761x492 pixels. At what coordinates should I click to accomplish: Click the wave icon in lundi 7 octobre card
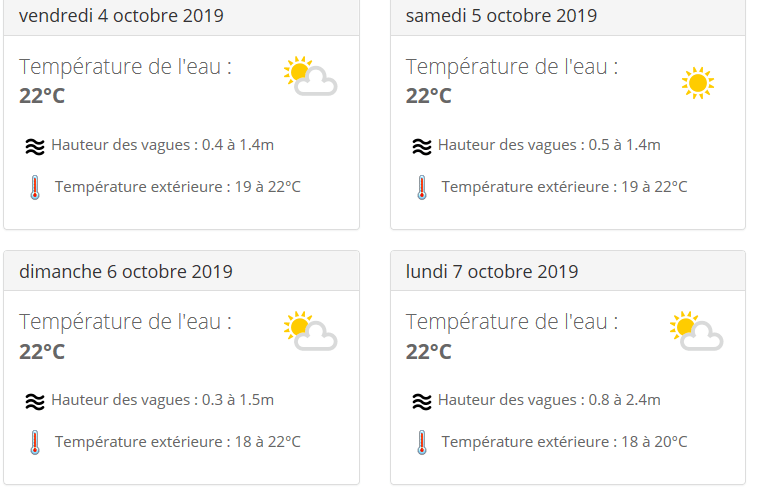[x=422, y=401]
